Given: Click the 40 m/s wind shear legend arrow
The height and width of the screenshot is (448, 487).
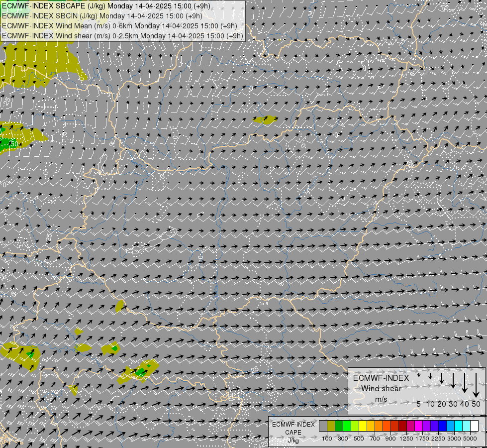Looking at the screenshot, I should pyautogui.click(x=465, y=383).
